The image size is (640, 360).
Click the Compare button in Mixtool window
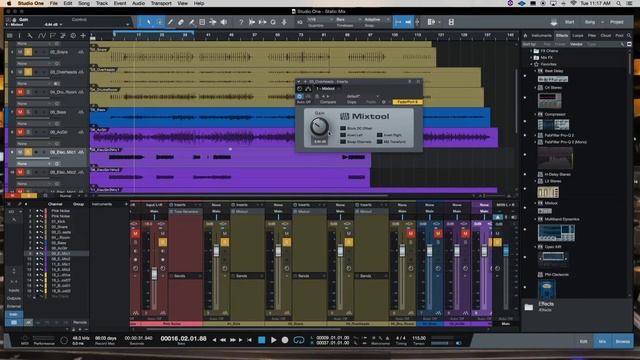(328, 102)
